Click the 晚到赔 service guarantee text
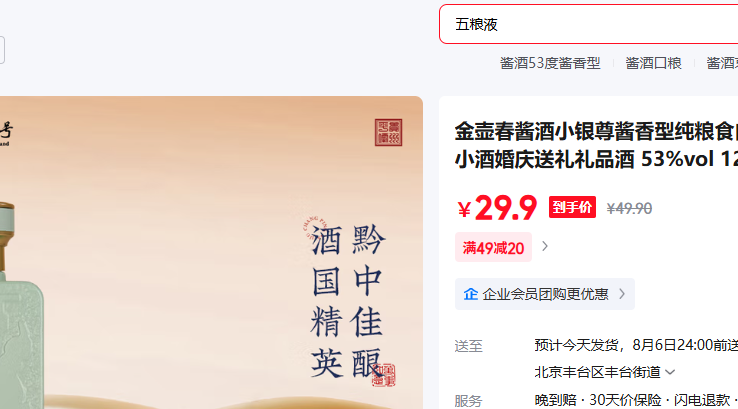 click(555, 400)
